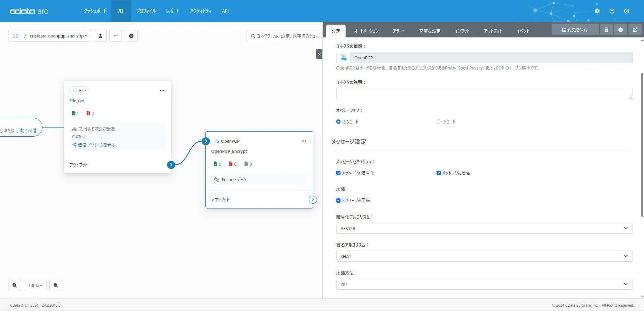Viewport: 644px width, 311px height.
Task: Click the フロー breadcrumb link
Action: coord(17,36)
